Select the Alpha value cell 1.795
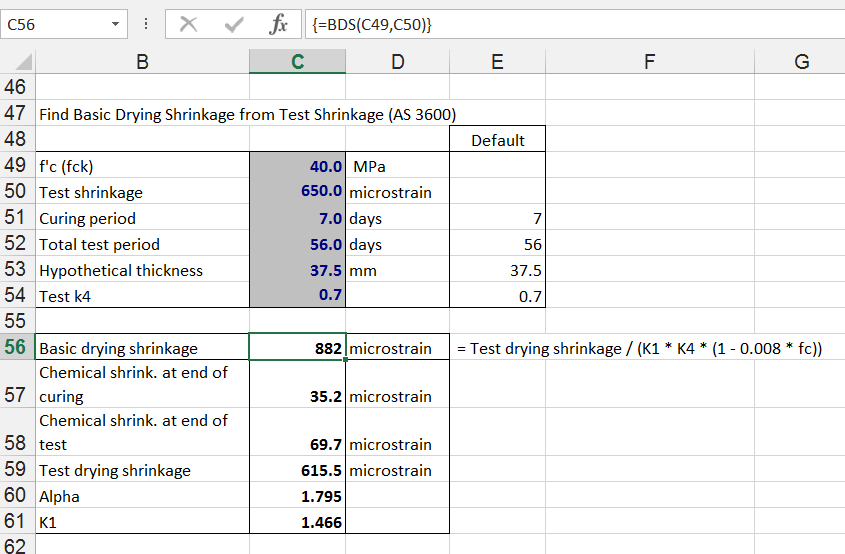This screenshot has width=845, height=554. pyautogui.click(x=297, y=496)
